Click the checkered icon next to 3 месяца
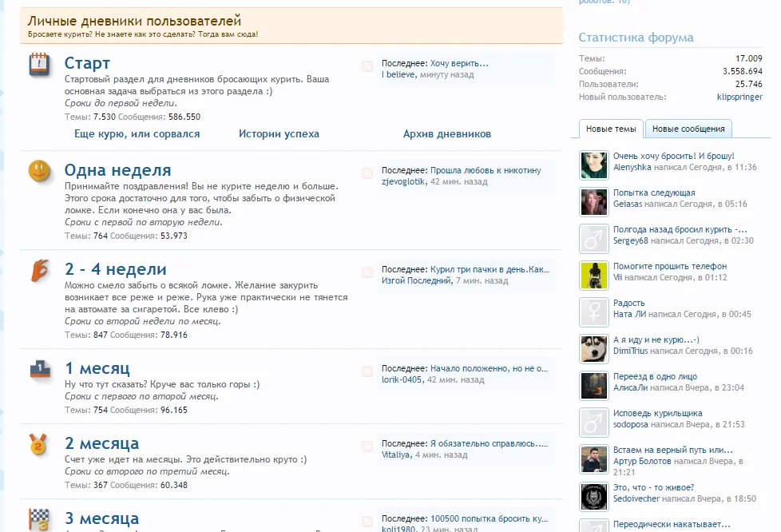This screenshot has height=532, width=781. 38,518
